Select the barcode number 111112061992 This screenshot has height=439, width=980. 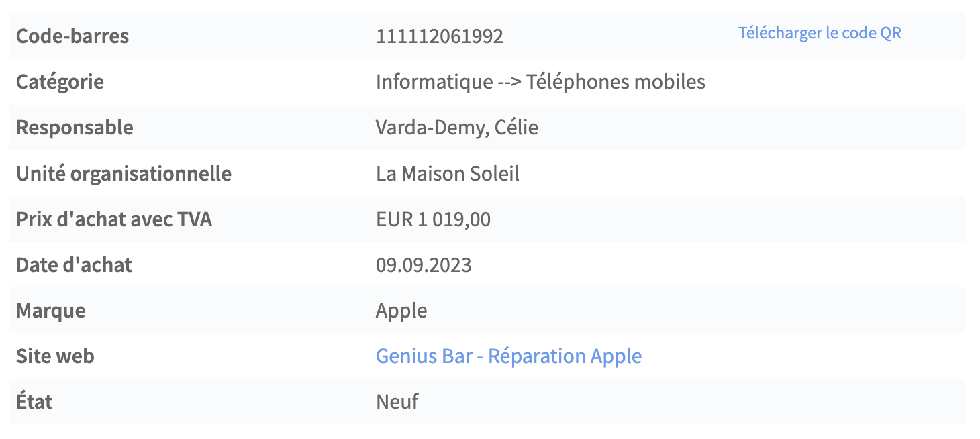(x=440, y=36)
